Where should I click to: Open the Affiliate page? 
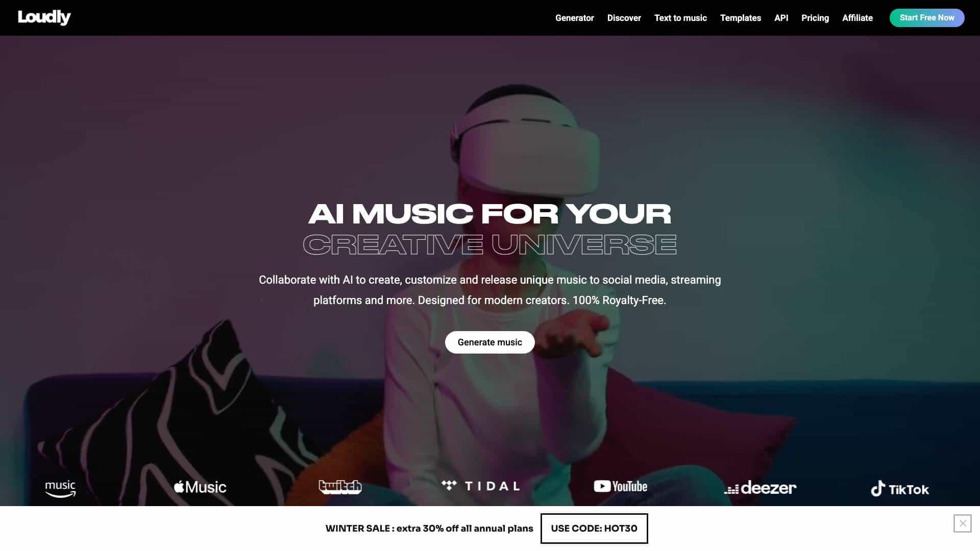[x=857, y=18]
